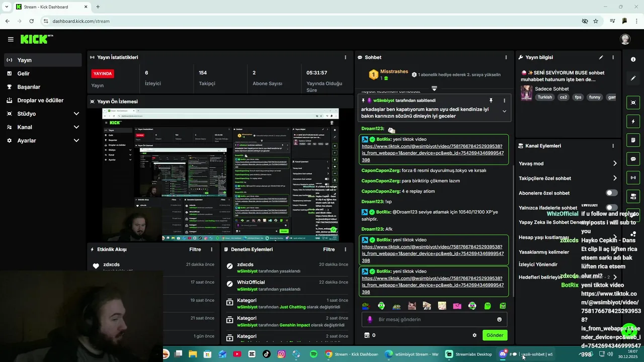This screenshot has height=362, width=644.
Task: Toggle document icon in right toolbar
Action: click(633, 140)
